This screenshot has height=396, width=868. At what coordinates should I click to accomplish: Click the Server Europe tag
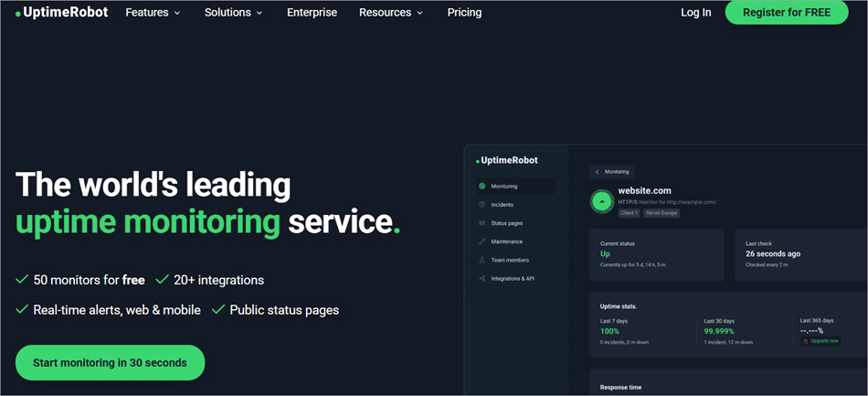point(662,213)
